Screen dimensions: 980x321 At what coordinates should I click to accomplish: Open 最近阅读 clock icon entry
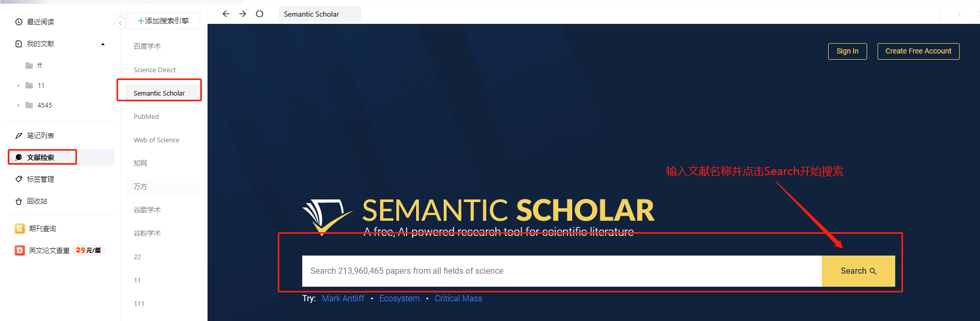tap(34, 22)
